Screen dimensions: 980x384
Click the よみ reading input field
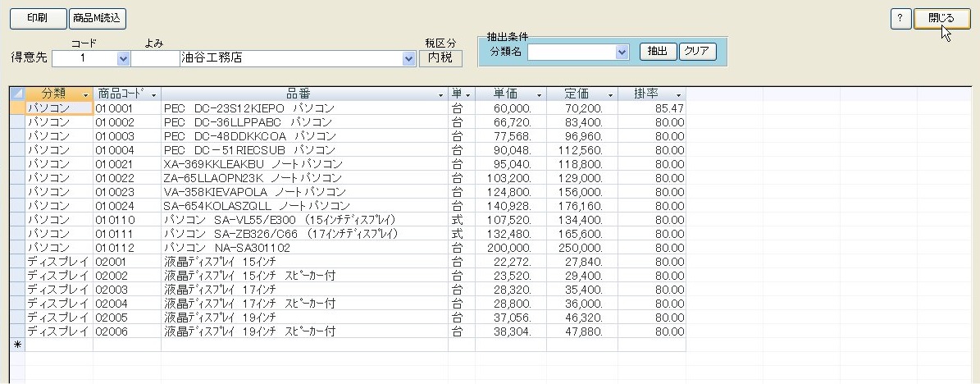[155, 58]
